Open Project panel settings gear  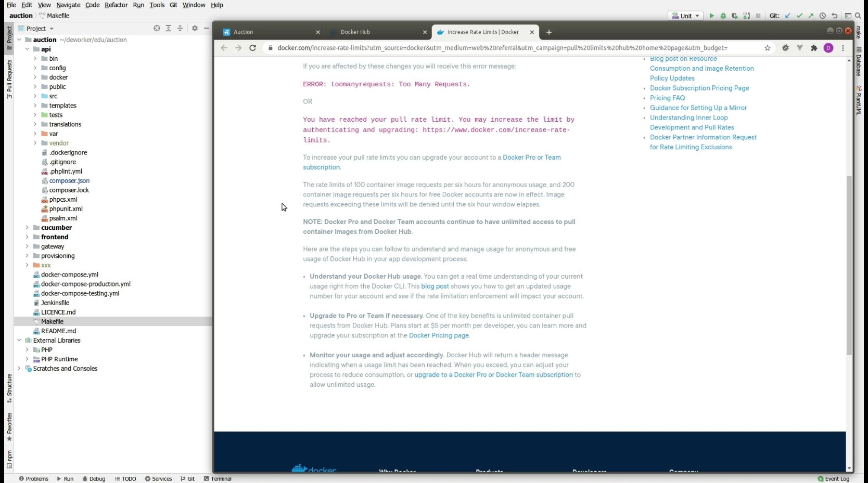(195, 28)
